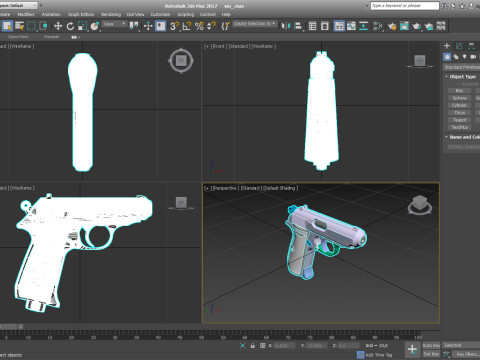The image size is (480, 360).
Task: Toggle Keyboard Shortcut Override button
Action: pos(161,26)
